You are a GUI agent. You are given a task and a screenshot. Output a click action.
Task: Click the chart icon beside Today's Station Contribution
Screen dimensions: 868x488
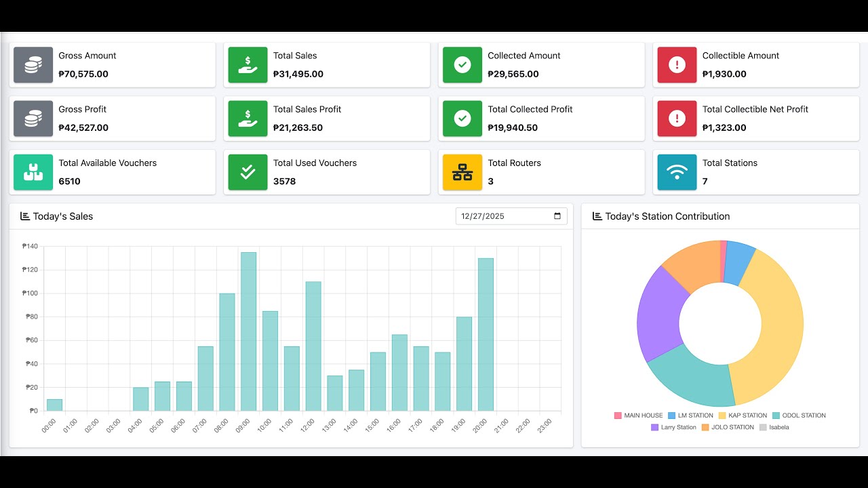597,216
